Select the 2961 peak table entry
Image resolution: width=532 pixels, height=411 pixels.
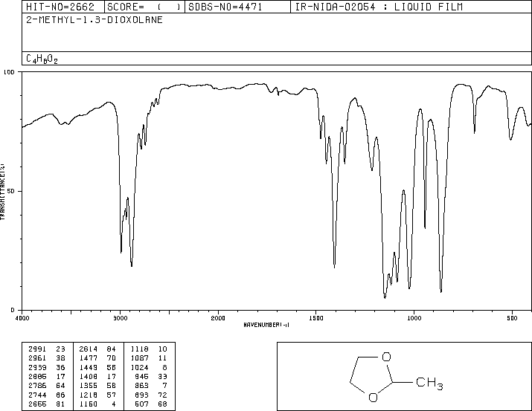point(47,358)
